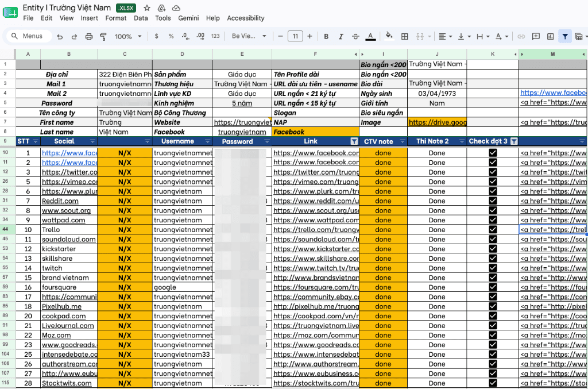Insert link via chain icon
This screenshot has width=588, height=389.
click(x=521, y=36)
